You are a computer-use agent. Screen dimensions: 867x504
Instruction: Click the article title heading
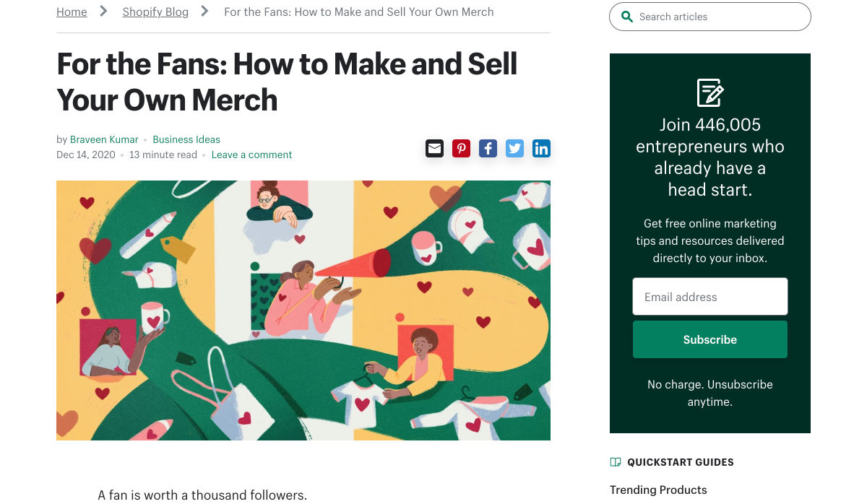point(287,82)
